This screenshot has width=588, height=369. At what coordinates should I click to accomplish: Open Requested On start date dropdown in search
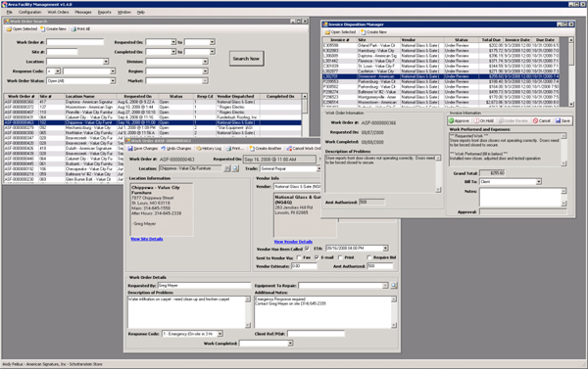click(x=173, y=42)
